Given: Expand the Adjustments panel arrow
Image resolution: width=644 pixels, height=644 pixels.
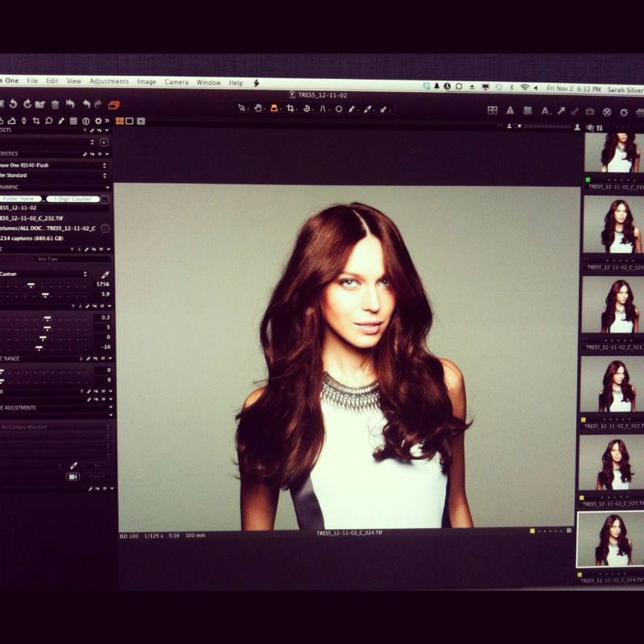Looking at the screenshot, I should point(111,407).
